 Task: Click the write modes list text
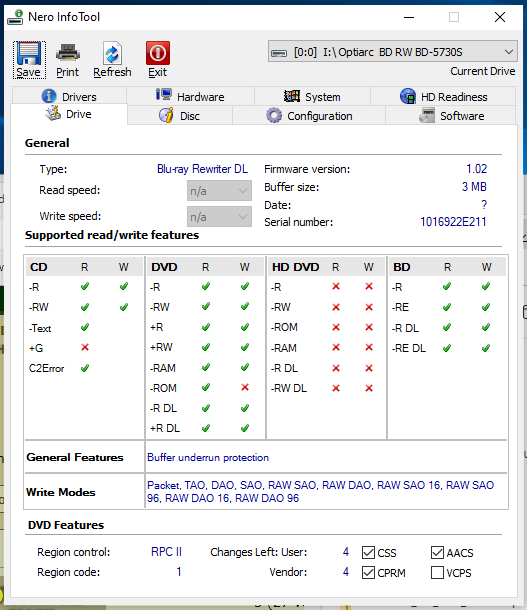pos(320,491)
